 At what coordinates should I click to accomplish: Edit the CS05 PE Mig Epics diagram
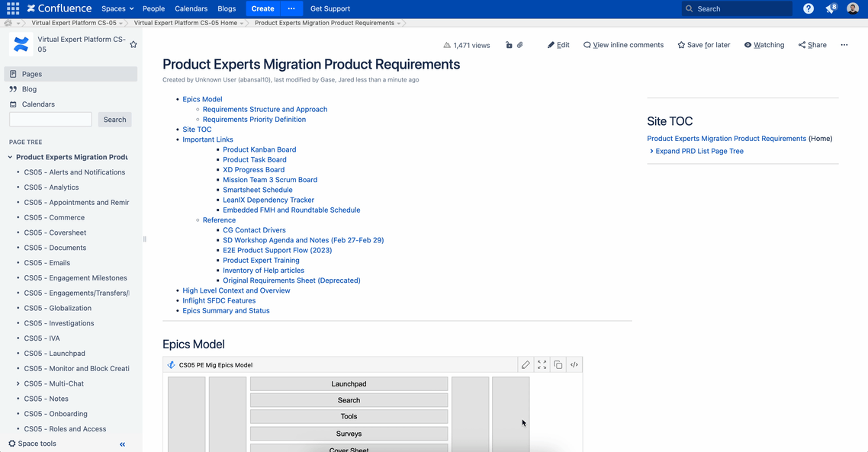point(526,364)
